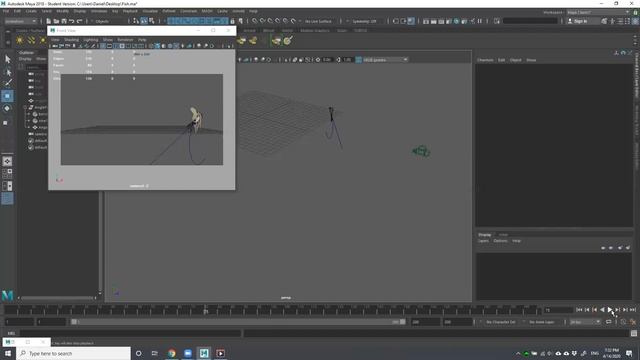Toggle the Snap to curves magnet icon
This screenshot has width=640, height=360.
pyautogui.click(x=262, y=21)
